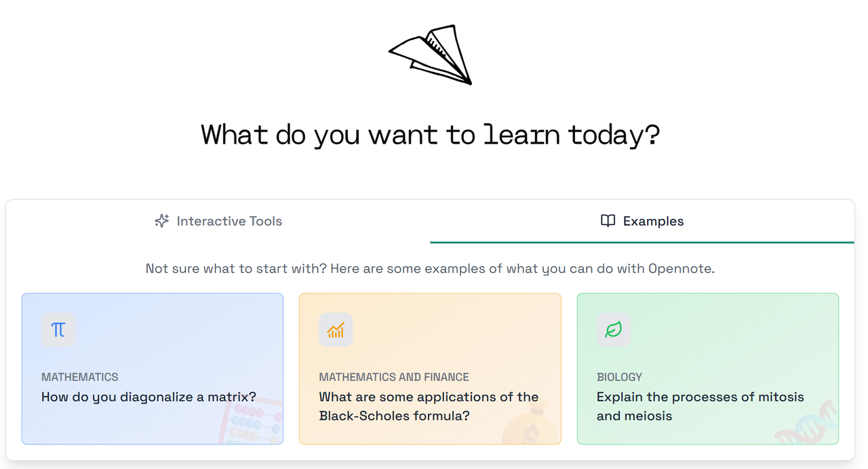Click the "Not sure what to start with?" description
868x469 pixels.
[430, 268]
